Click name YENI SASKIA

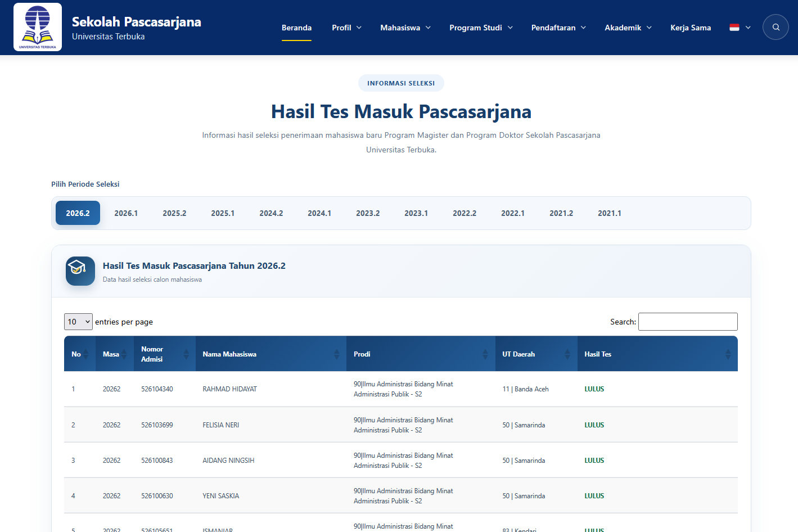221,496
